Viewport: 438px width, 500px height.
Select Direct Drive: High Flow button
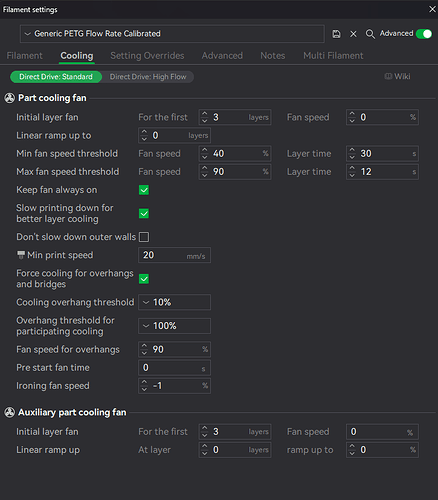148,77
